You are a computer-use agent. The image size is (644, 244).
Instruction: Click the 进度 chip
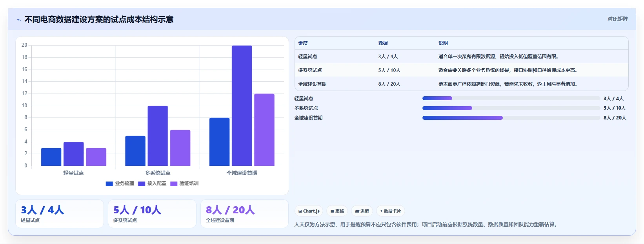(362, 211)
